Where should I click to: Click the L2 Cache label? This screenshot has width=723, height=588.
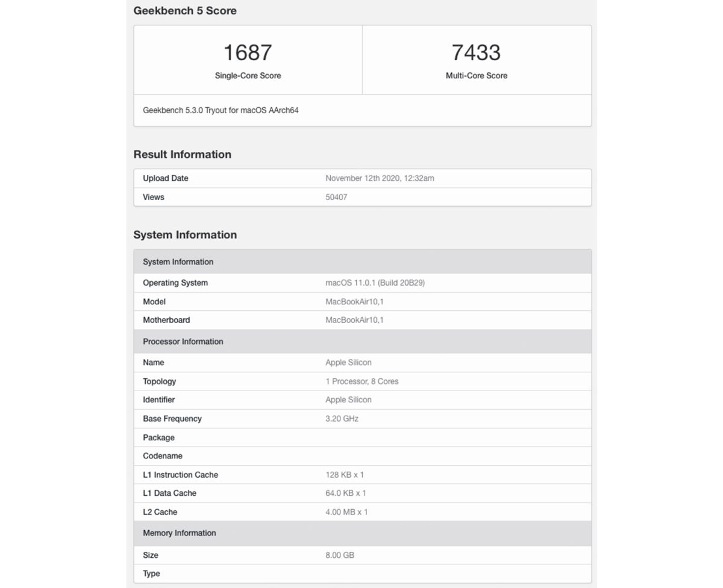160,512
